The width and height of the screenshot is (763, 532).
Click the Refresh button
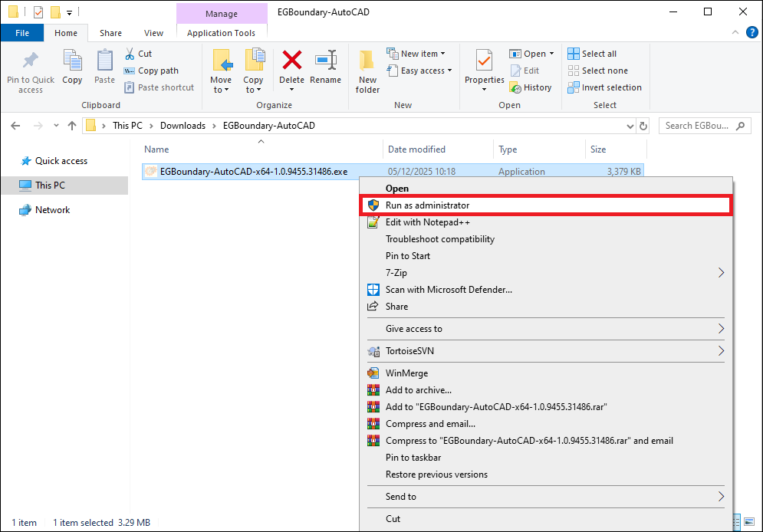(x=643, y=126)
